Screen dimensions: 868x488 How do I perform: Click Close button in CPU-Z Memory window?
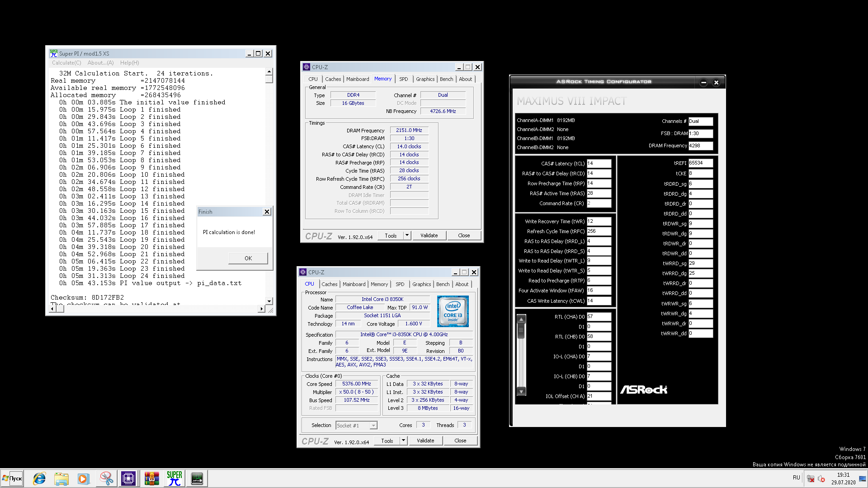click(464, 235)
